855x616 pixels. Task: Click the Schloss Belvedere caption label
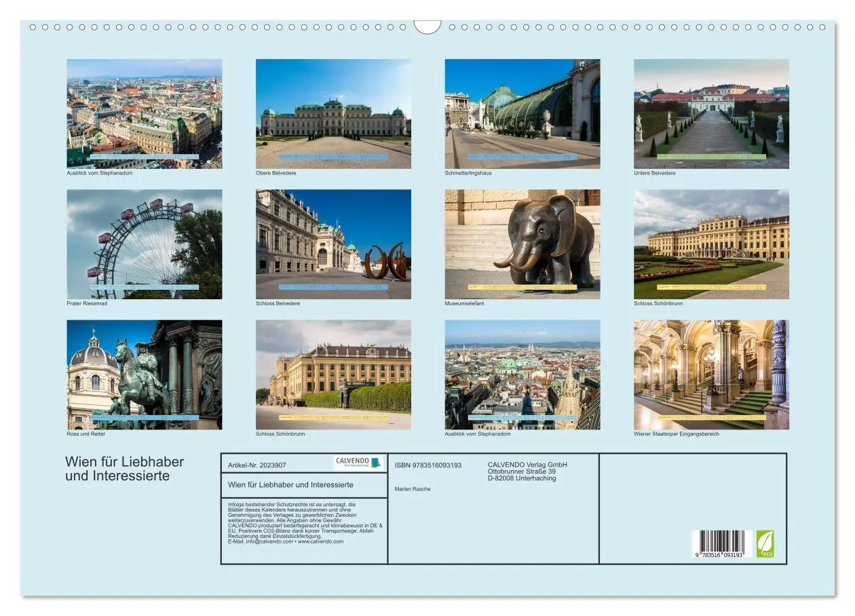277,305
